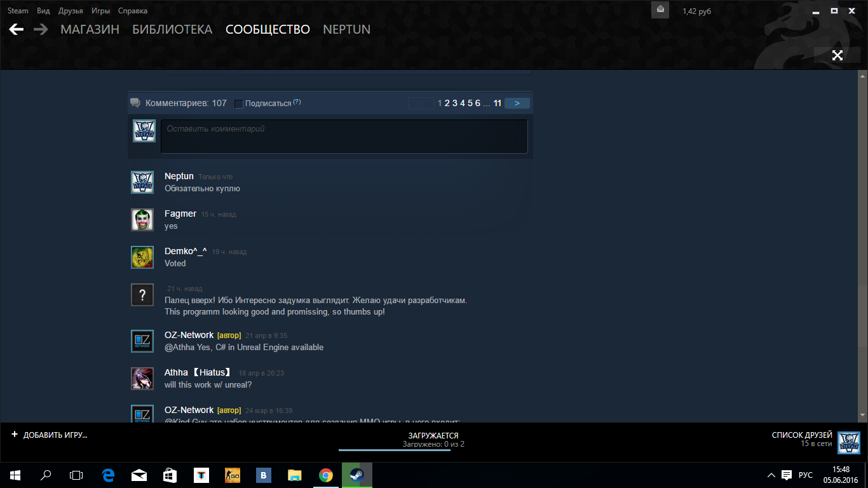Viewport: 868px width, 488px height.
Task: Open Demko^_^ profile name link
Action: coord(186,251)
